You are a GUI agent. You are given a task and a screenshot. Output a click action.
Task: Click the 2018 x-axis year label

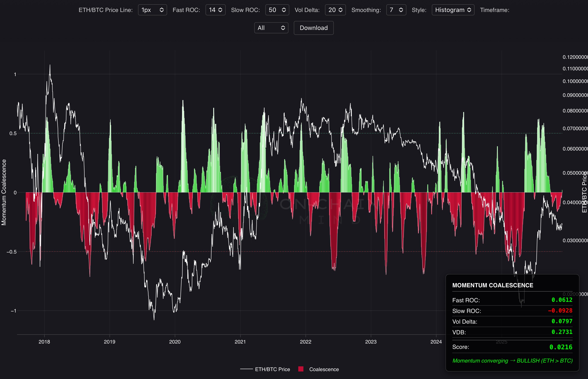44,342
